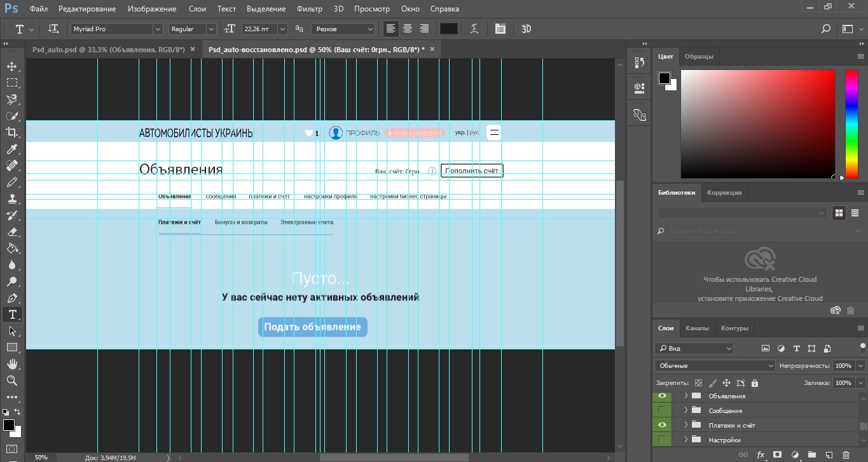Click the center text alignment icon
The height and width of the screenshot is (462, 868).
pyautogui.click(x=408, y=29)
